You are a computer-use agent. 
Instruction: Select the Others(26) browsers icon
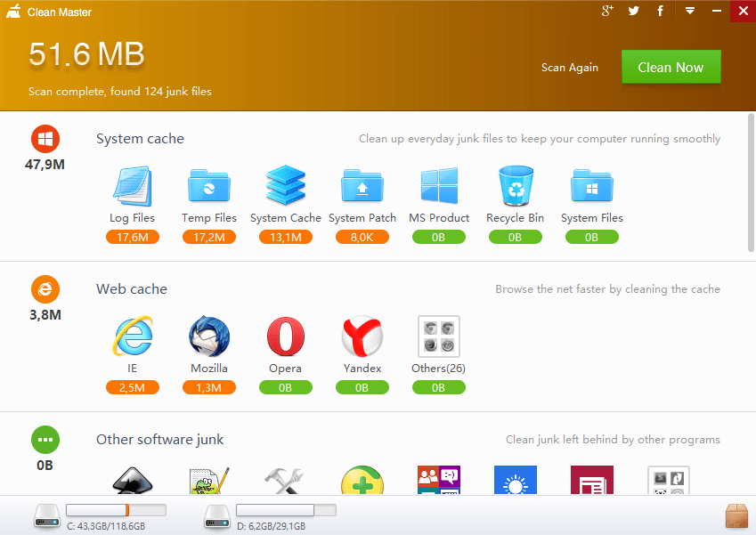click(x=439, y=336)
